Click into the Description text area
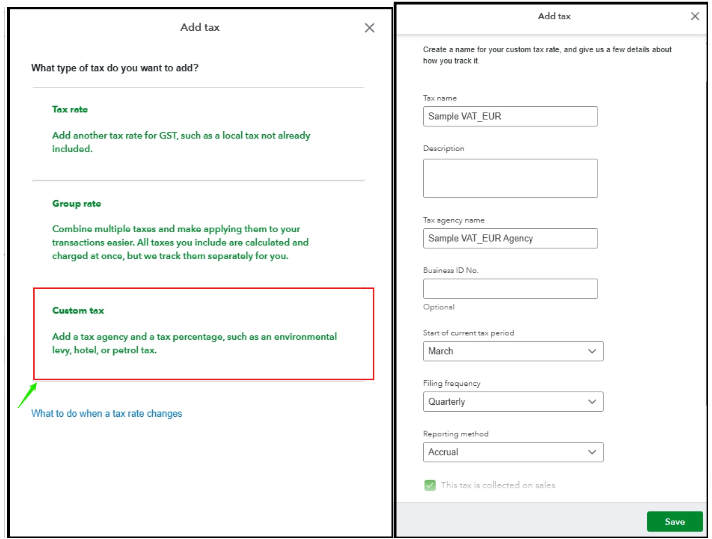 (510, 178)
